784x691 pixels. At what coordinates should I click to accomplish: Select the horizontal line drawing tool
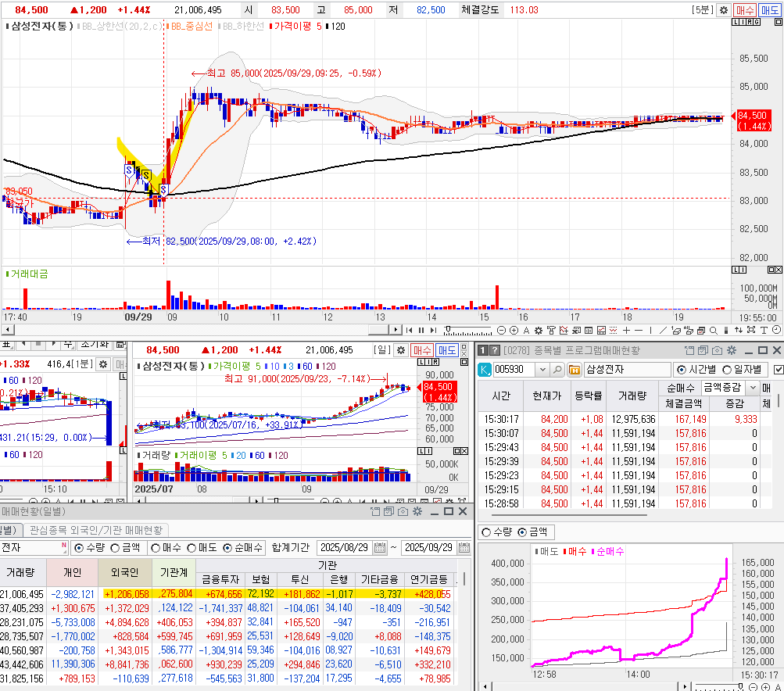(x=639, y=330)
